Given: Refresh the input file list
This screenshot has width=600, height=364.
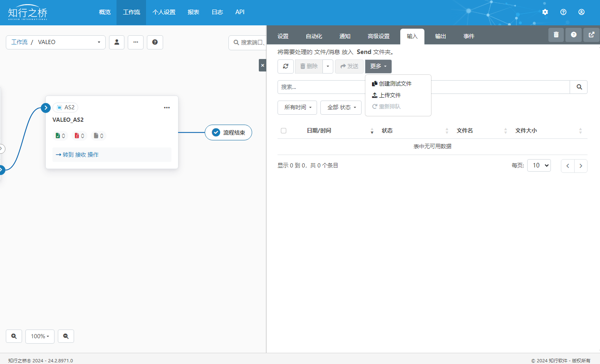Looking at the screenshot, I should coord(285,66).
